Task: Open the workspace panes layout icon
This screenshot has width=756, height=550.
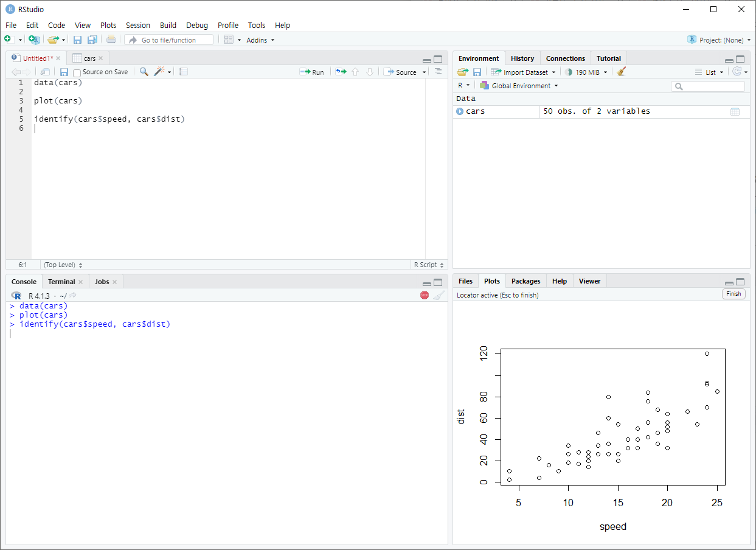Action: tap(229, 40)
